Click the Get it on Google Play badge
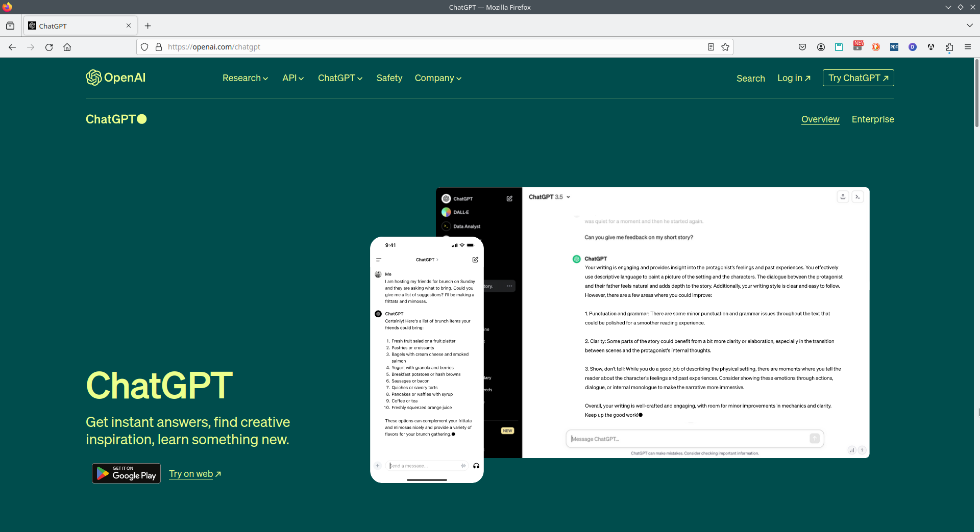 point(126,473)
